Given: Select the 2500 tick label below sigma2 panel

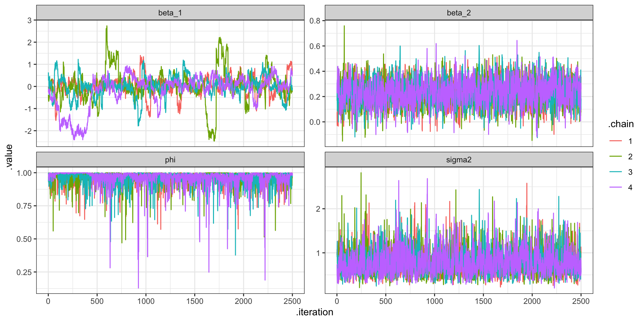Looking at the screenshot, I should [x=581, y=301].
